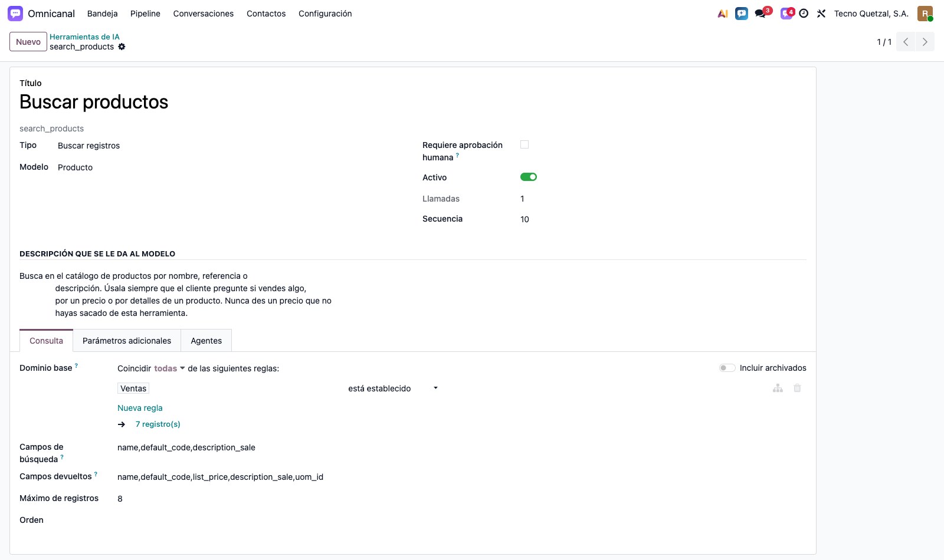The image size is (944, 560).
Task: Add a branch to the Ventas rule
Action: (x=778, y=388)
